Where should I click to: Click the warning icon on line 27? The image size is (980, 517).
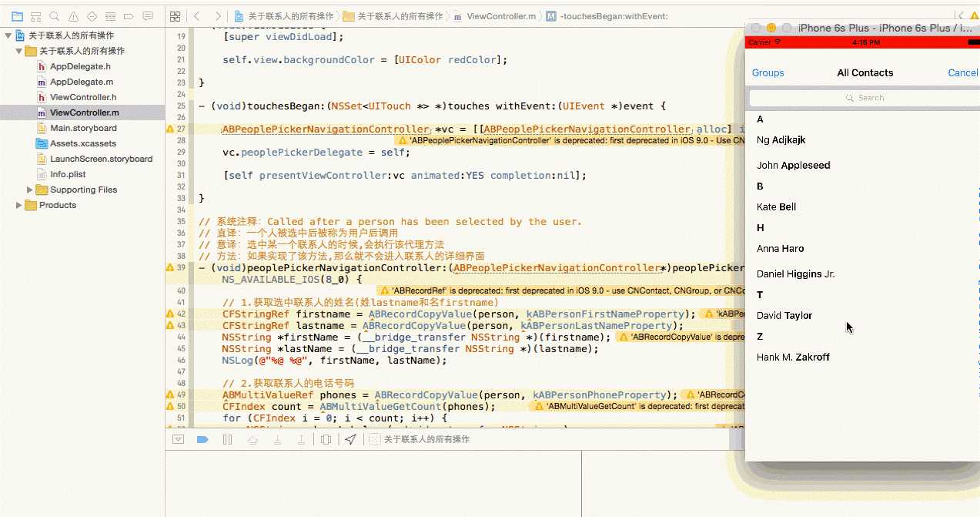pos(170,129)
